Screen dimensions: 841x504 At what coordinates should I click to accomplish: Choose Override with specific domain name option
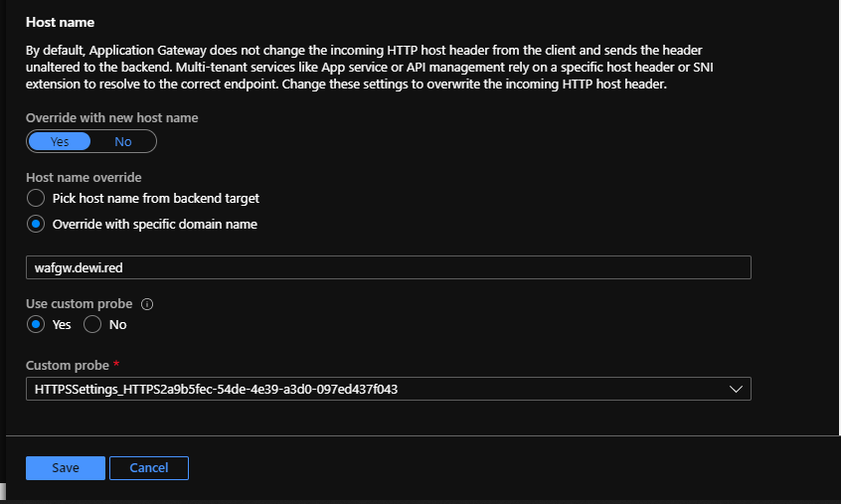36,224
